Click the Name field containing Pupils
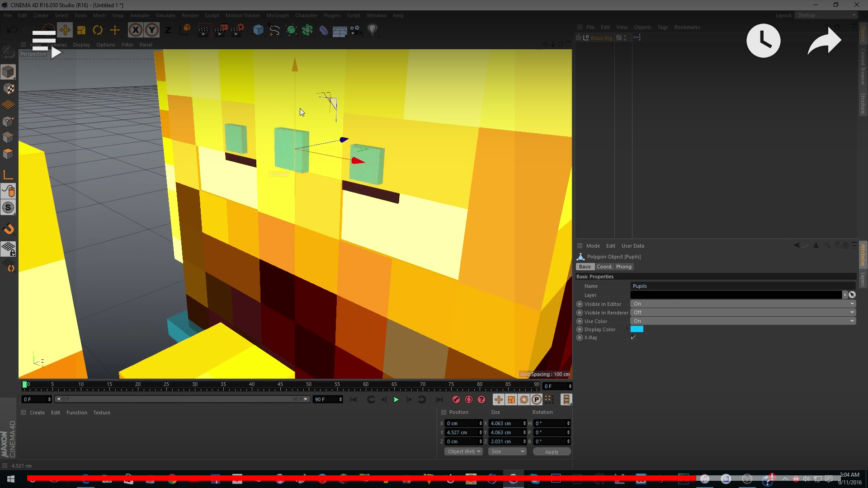The image size is (868, 488). click(743, 286)
